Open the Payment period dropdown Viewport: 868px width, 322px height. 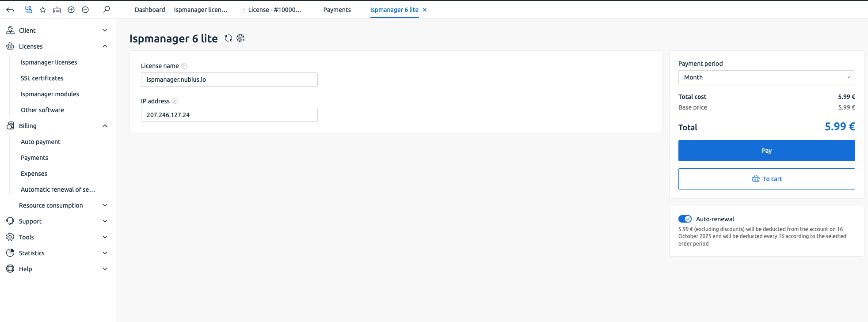pos(766,77)
